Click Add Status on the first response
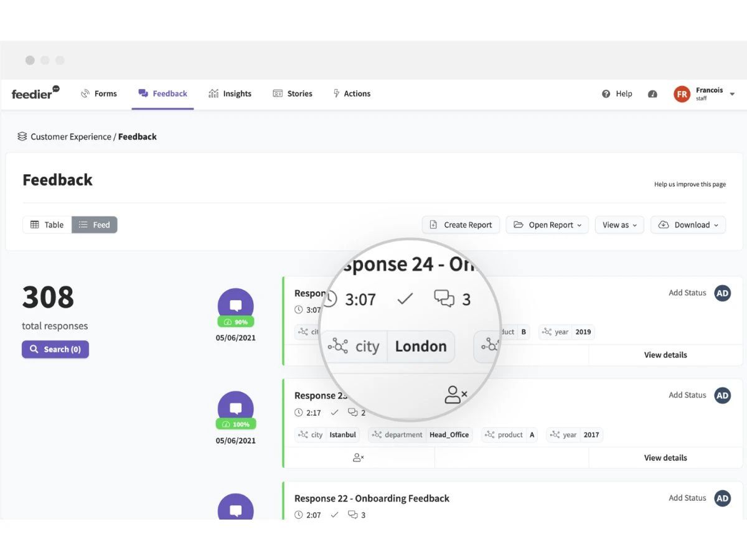Viewport: 747px width, 560px height. [x=687, y=292]
